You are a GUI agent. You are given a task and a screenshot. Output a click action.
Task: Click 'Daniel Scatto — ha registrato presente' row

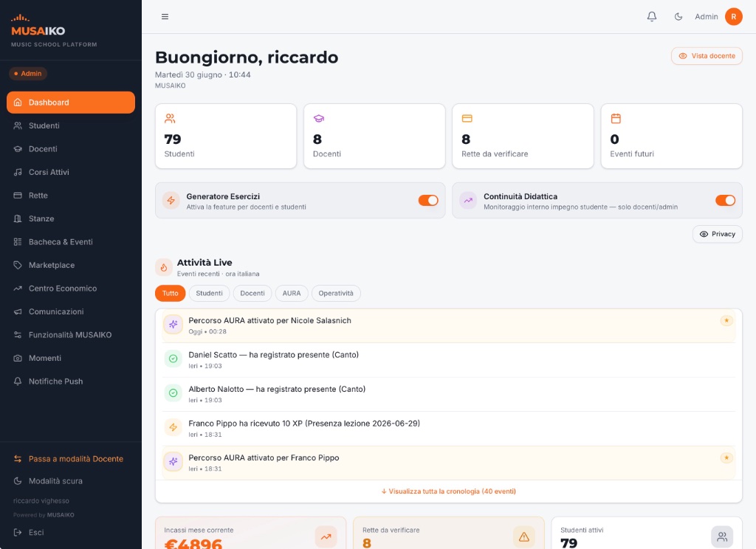(x=449, y=360)
